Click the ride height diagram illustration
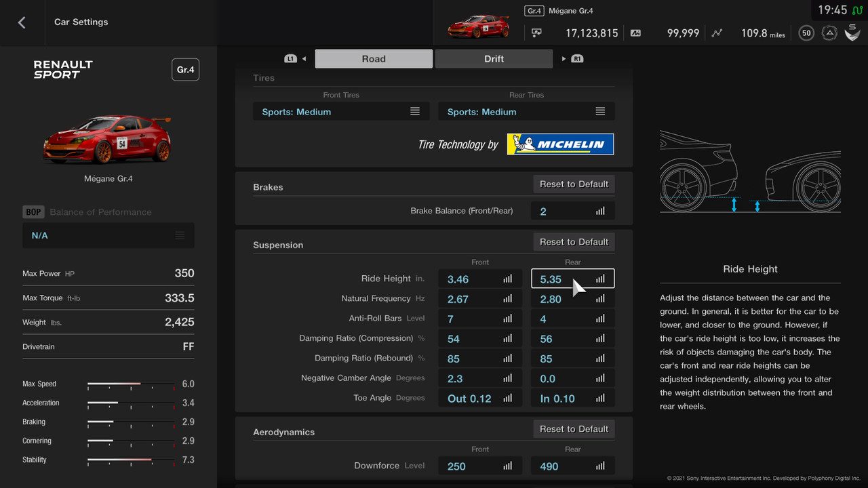This screenshot has width=868, height=488. coord(750,172)
